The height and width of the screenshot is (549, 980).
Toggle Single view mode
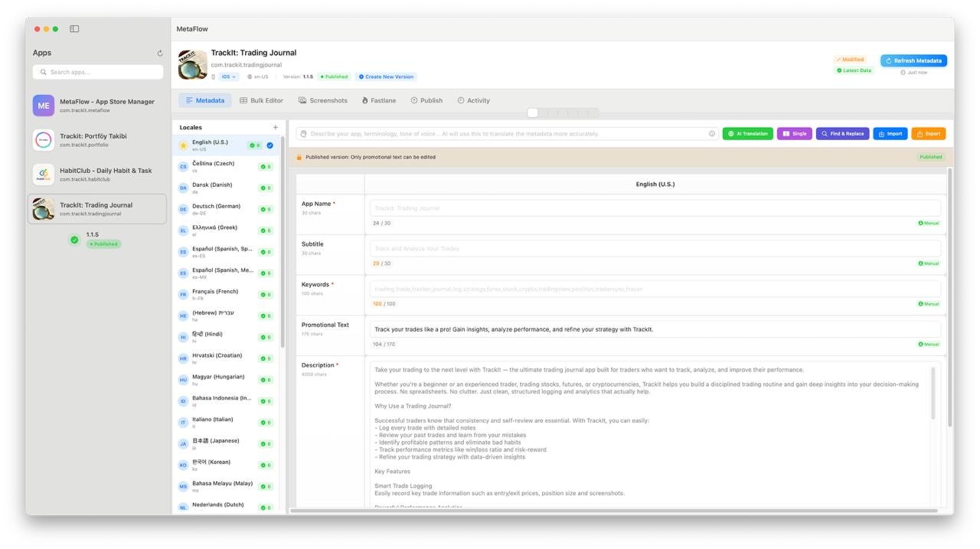[x=795, y=132]
